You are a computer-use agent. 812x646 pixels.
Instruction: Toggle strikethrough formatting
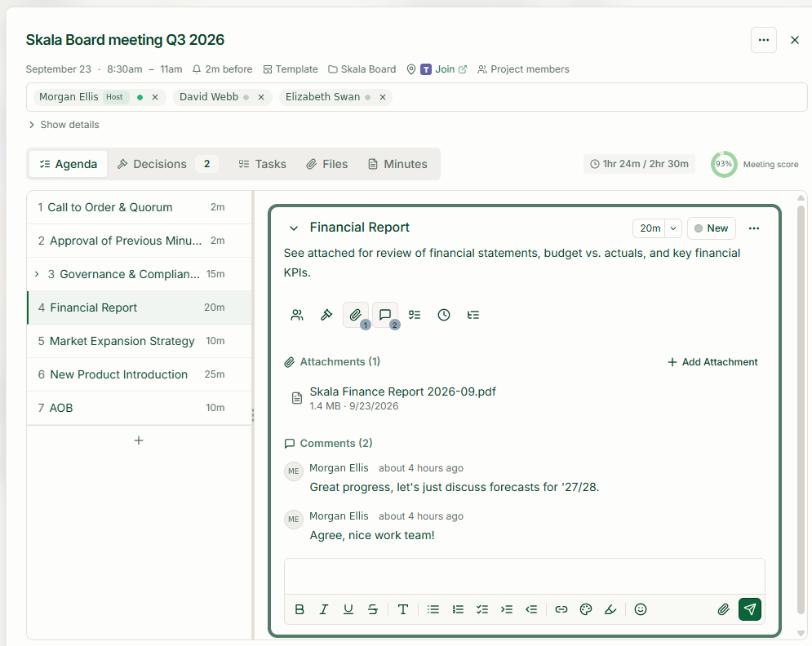373,610
